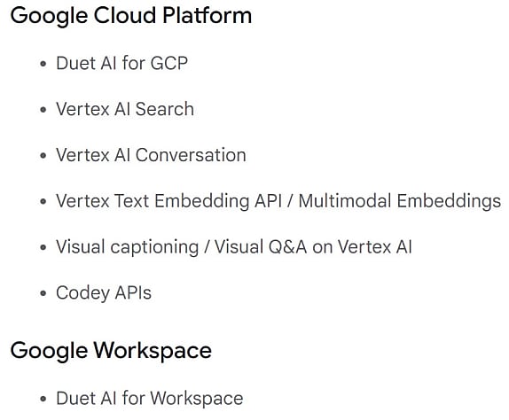Click the bullet beside Duet AI for GCP
Image resolution: width=509 pixels, height=420 pixels.
(43, 64)
